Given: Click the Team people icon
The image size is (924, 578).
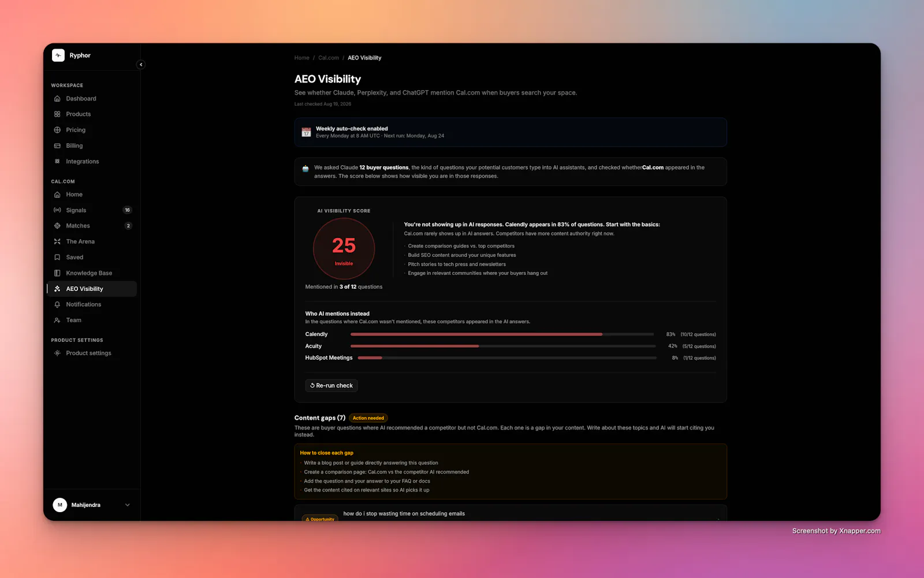Looking at the screenshot, I should point(57,320).
